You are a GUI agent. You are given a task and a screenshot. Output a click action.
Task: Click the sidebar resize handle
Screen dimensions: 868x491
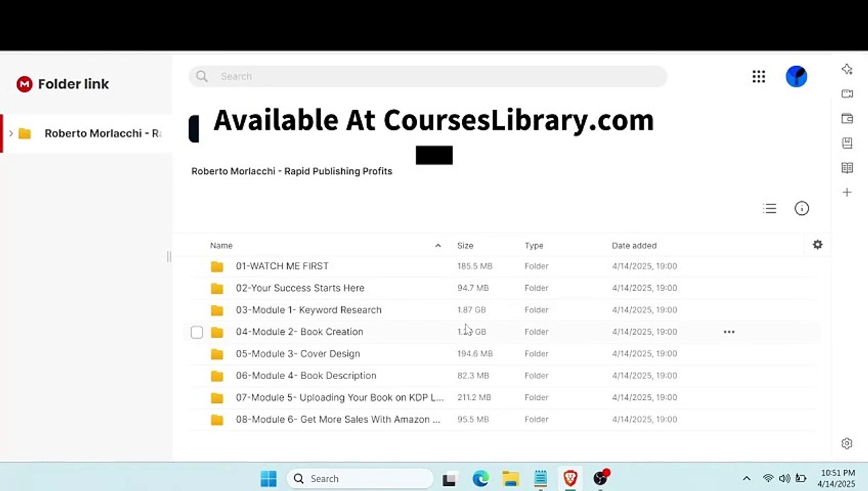pyautogui.click(x=169, y=256)
